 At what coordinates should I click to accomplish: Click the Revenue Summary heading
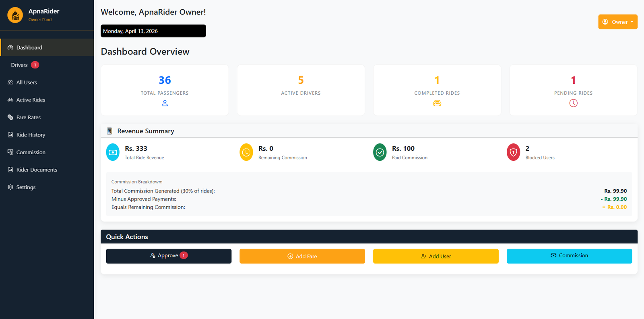[146, 131]
